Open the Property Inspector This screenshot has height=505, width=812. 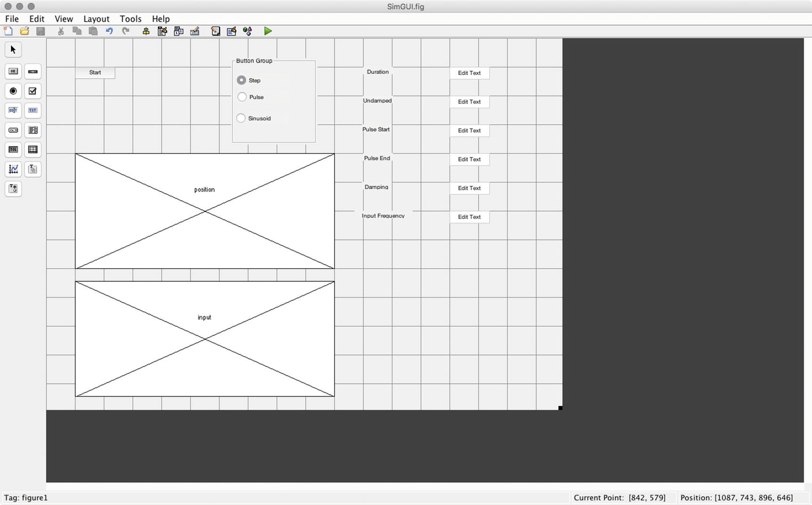(x=231, y=31)
